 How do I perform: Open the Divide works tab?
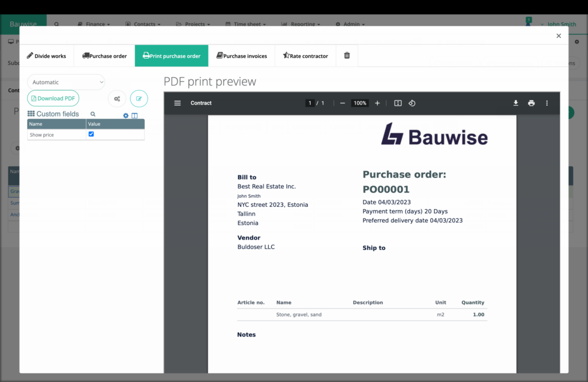coord(47,56)
